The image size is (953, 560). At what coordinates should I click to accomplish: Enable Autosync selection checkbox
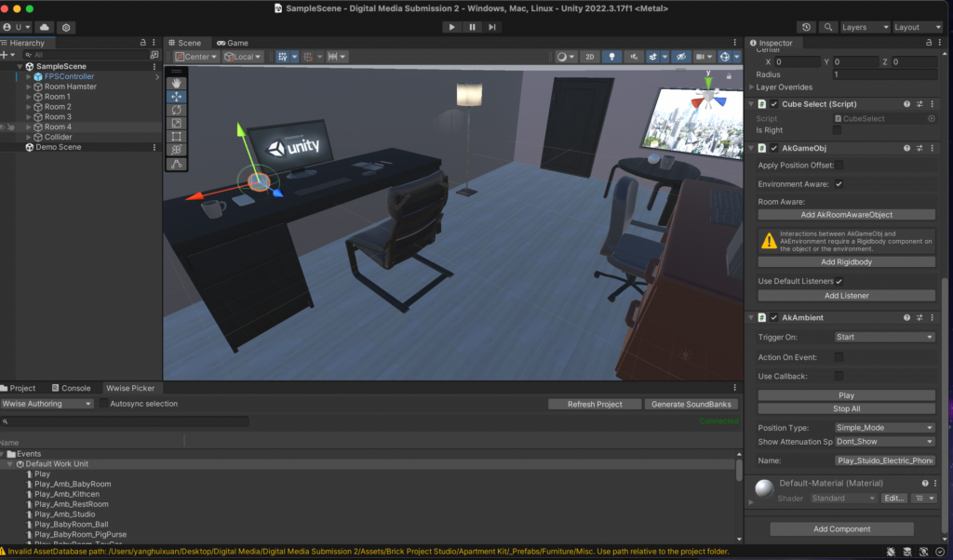tap(103, 404)
